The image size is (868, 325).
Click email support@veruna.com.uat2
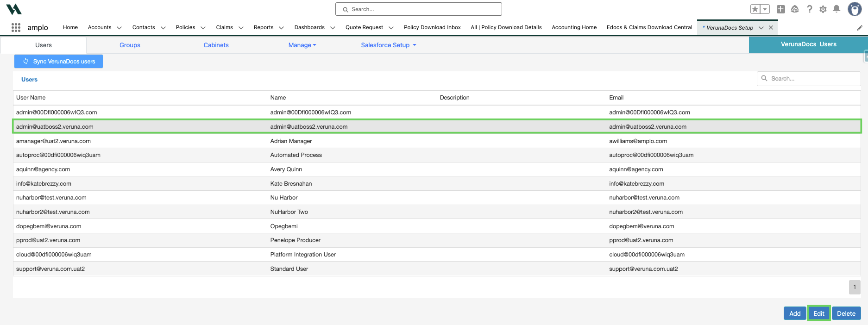click(643, 269)
